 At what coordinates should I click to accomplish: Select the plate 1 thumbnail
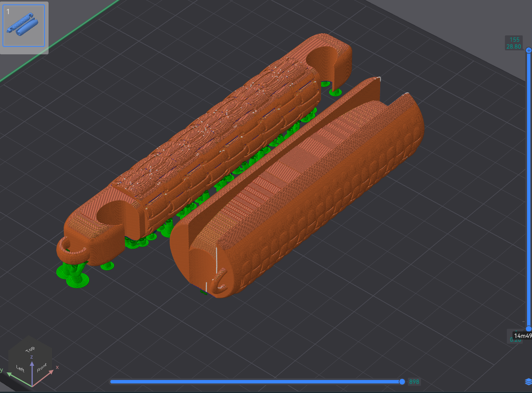pos(24,26)
